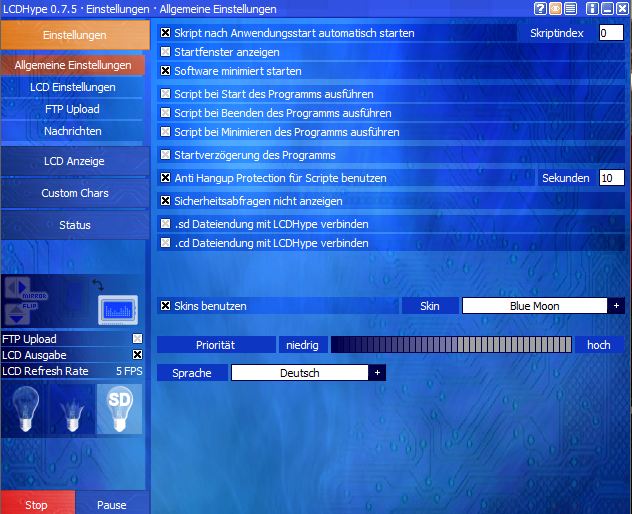Toggle Anti Hangup Protection checkbox
The image size is (632, 514).
click(x=165, y=177)
